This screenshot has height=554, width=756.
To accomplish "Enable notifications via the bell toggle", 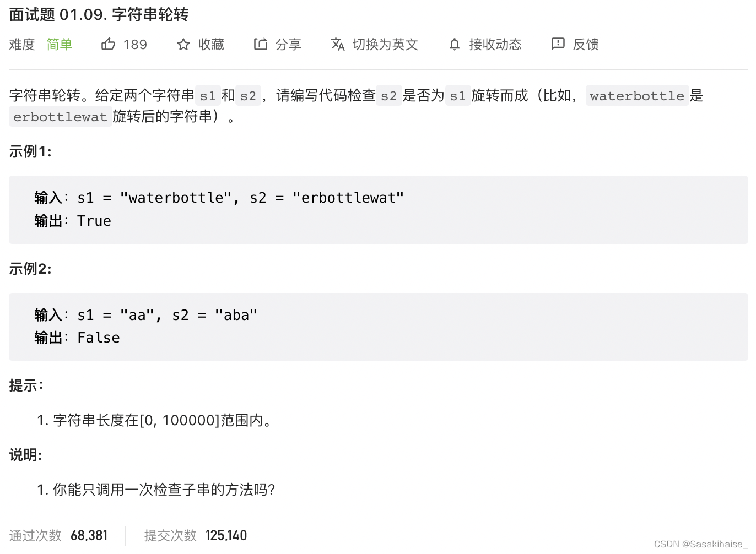I will click(x=454, y=44).
